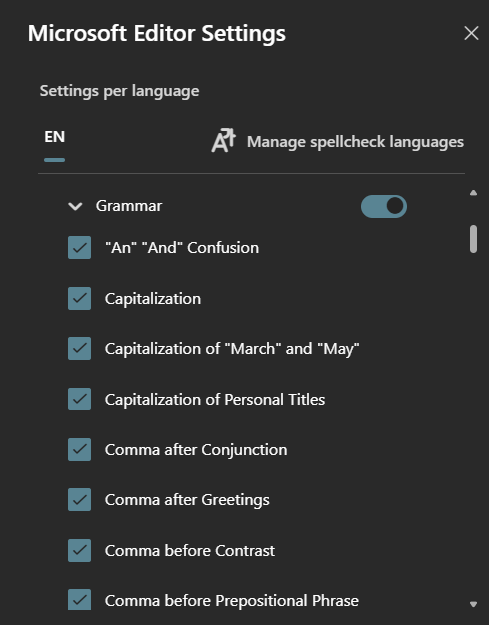Click the scrollbar down arrow

pos(473,604)
